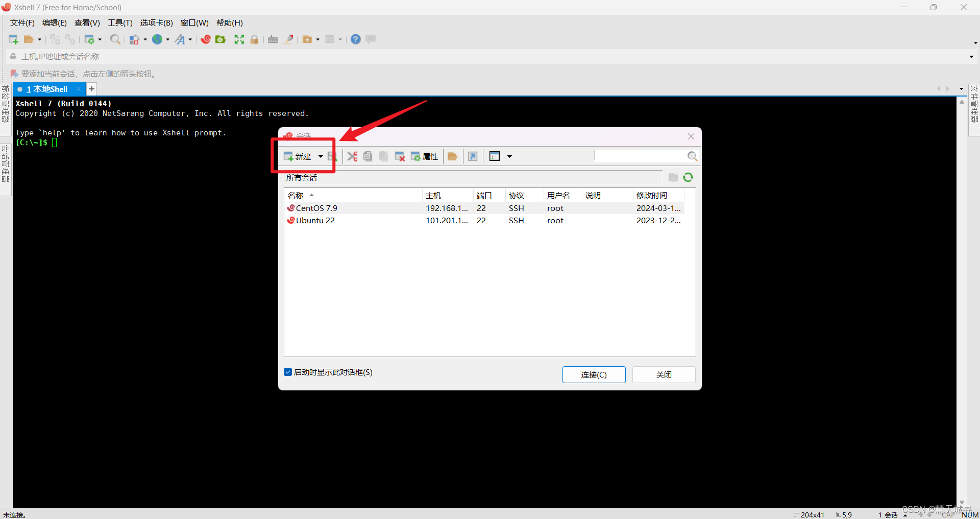
Task: Click the add-folder icon in main toolbar
Action: pos(307,39)
